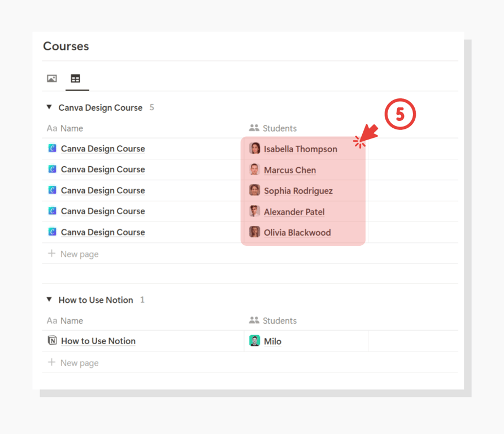Open the Canva Design Course row for Marcus Chen

[103, 169]
